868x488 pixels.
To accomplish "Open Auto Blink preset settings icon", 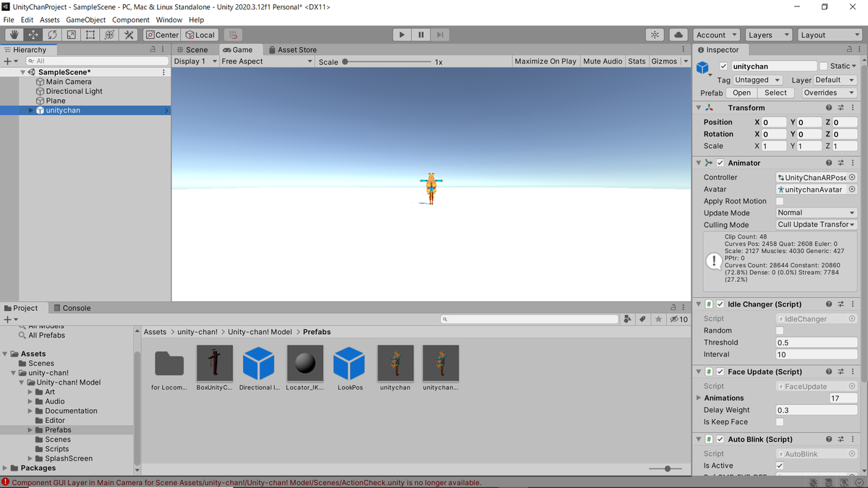I will click(841, 439).
